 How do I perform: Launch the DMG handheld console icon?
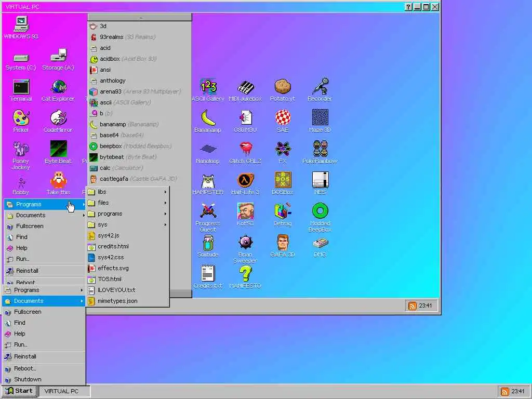click(320, 248)
